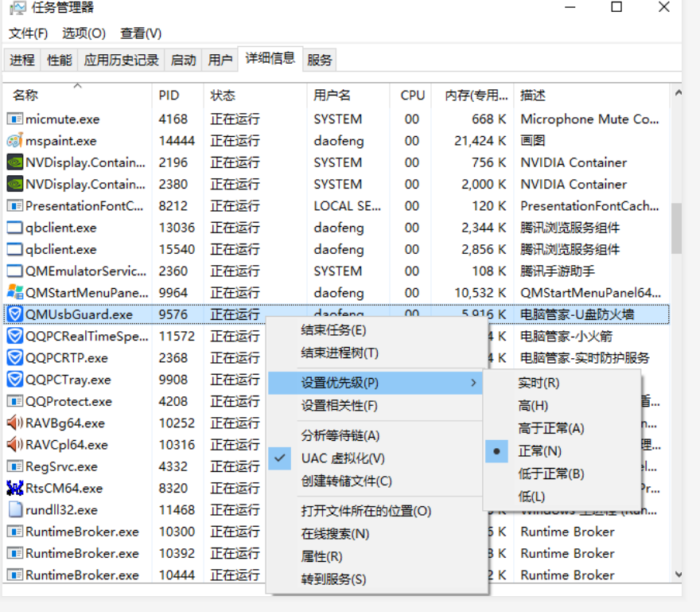Click the QQProtect.exe process icon

tap(15, 401)
